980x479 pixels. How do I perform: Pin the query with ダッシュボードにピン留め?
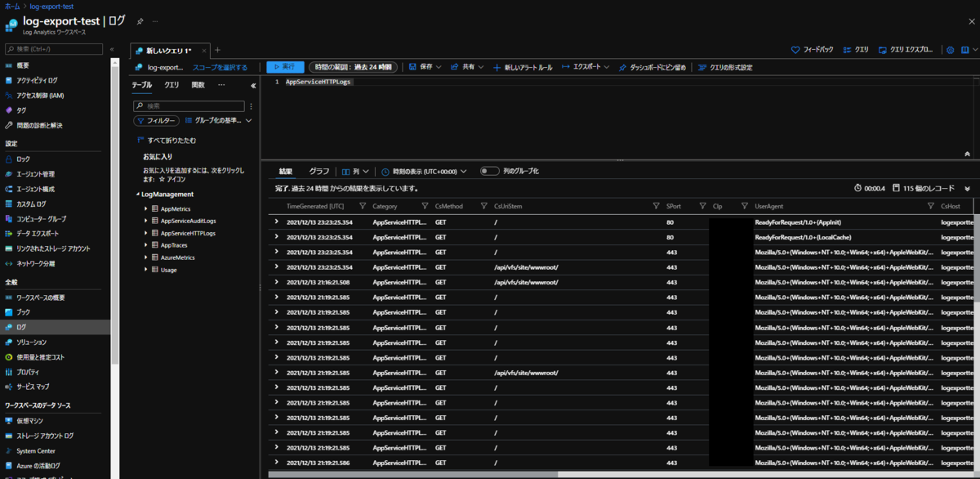tap(652, 67)
